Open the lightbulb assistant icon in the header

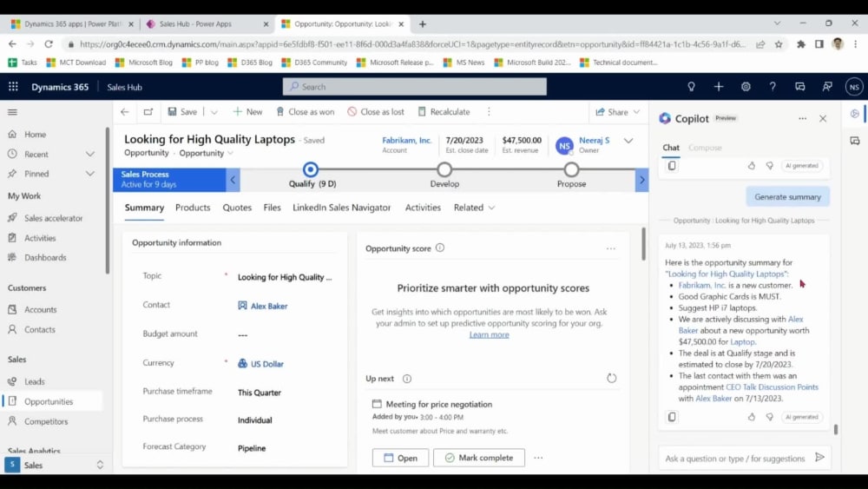tap(691, 86)
